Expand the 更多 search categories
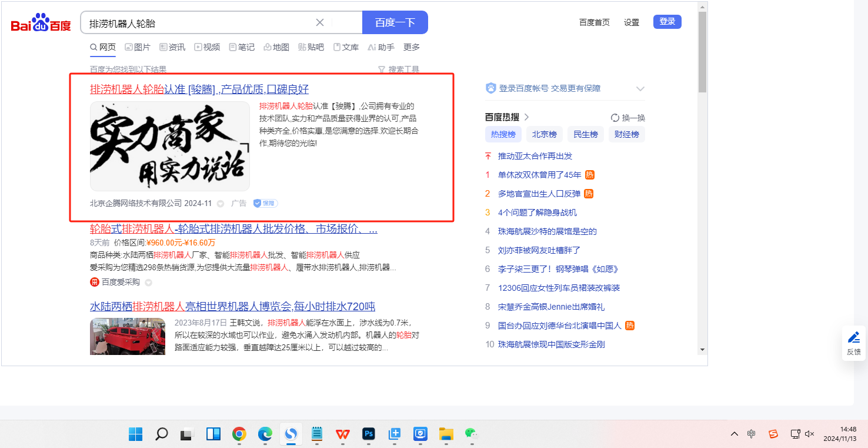 pyautogui.click(x=412, y=47)
